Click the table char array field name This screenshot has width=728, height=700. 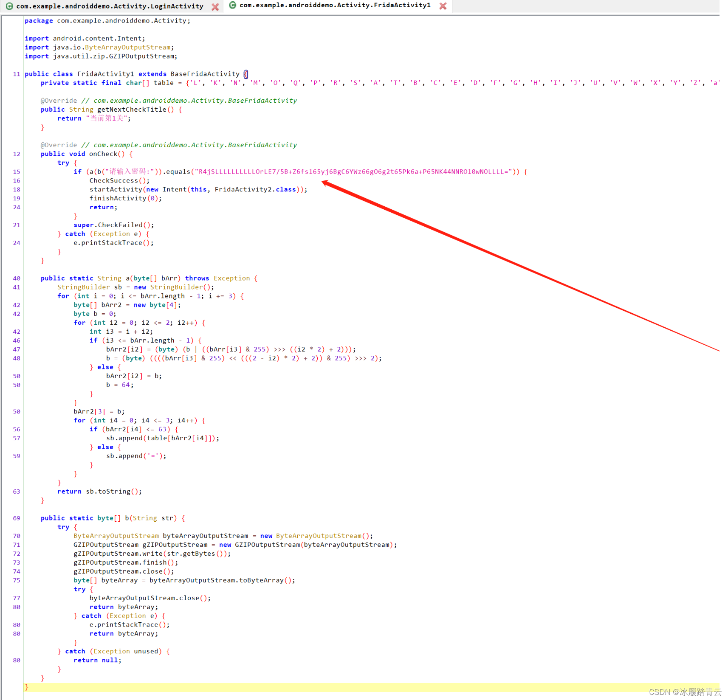click(164, 83)
